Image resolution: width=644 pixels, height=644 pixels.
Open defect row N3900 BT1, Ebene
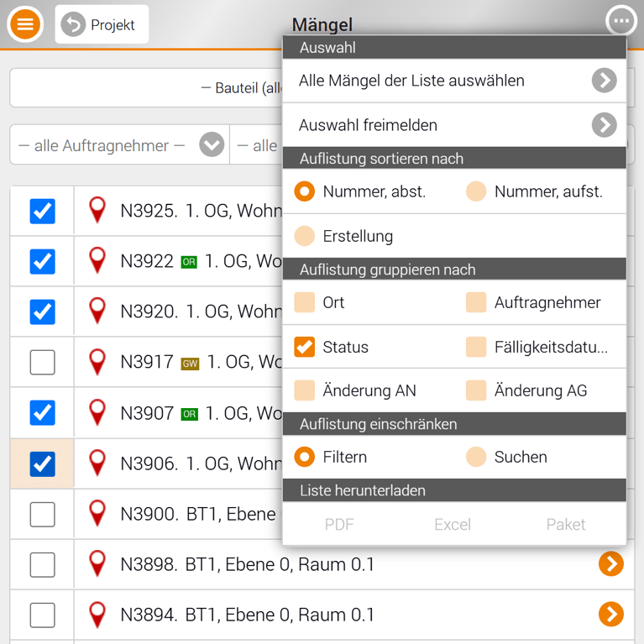click(x=198, y=514)
